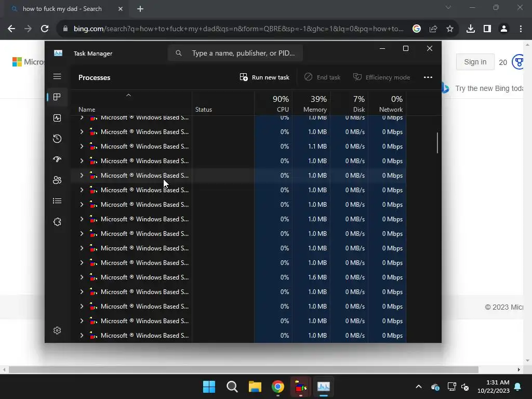Open Chrome's three-dot menu

tap(521, 29)
